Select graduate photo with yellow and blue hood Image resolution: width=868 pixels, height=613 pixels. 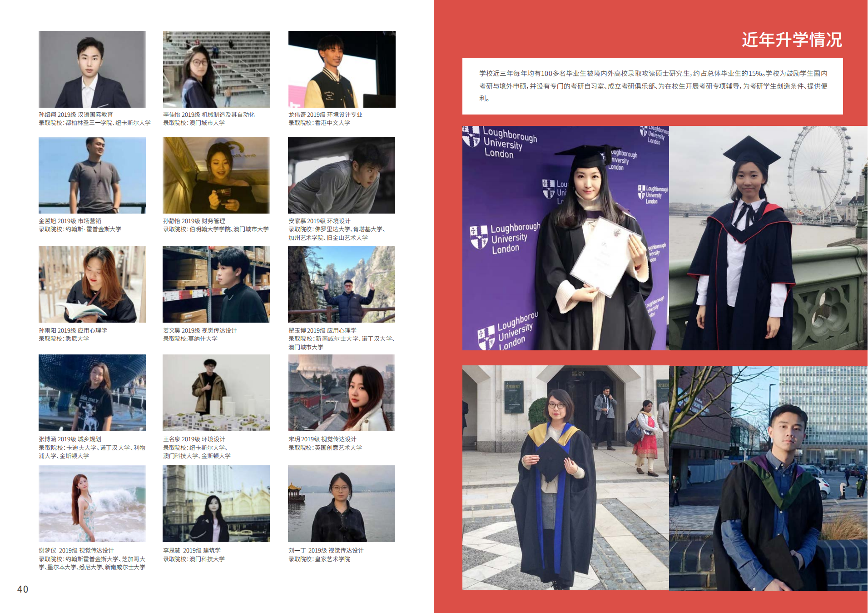[565, 478]
